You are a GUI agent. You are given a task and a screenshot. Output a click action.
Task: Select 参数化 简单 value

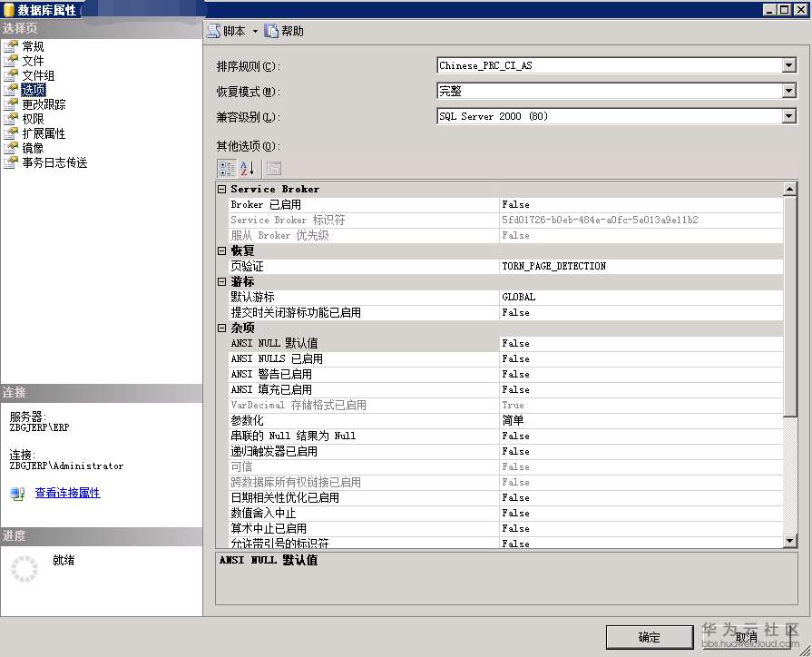[641, 420]
